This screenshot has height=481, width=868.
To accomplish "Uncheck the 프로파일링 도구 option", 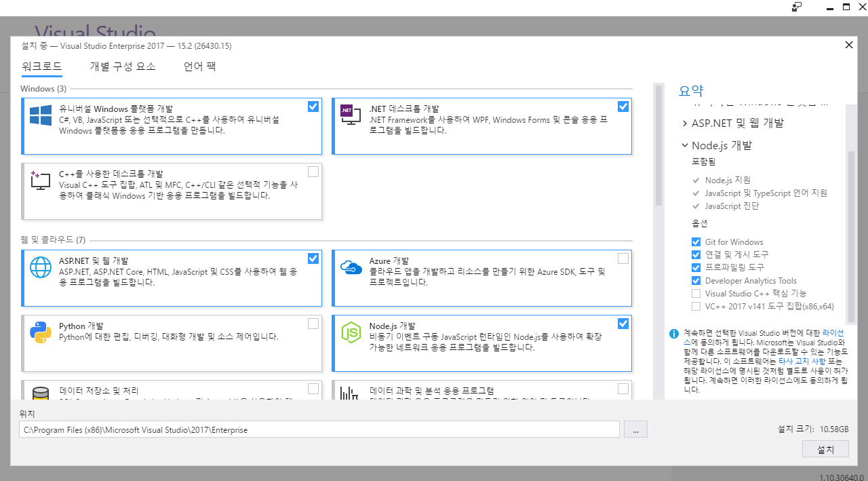I will pos(696,268).
